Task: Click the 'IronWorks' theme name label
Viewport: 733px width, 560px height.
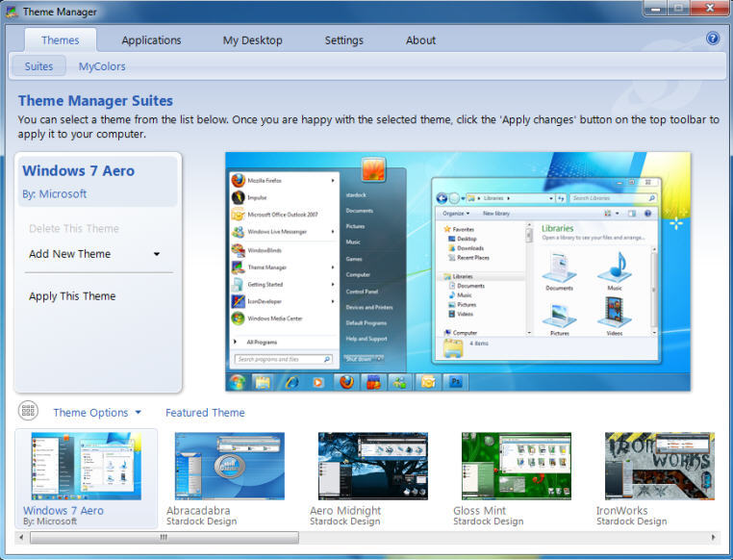Action: click(x=621, y=510)
